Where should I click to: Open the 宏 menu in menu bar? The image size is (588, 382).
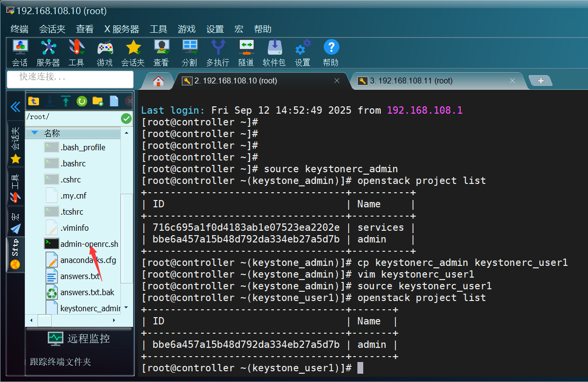[238, 29]
